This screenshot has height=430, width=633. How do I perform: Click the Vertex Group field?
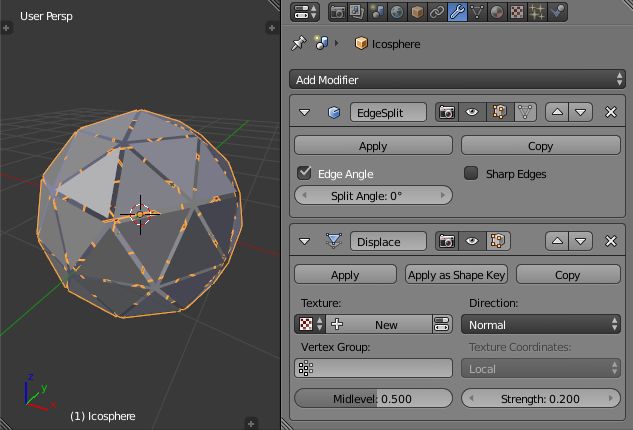[x=373, y=368]
